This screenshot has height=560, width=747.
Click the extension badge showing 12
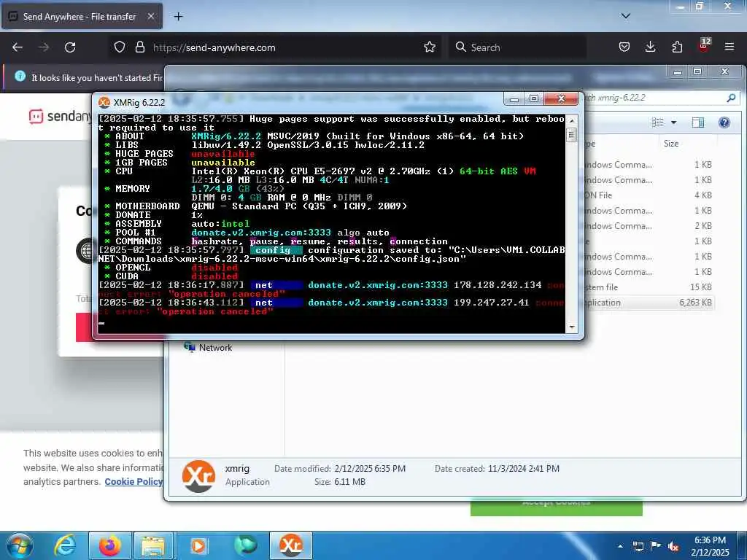(x=704, y=45)
